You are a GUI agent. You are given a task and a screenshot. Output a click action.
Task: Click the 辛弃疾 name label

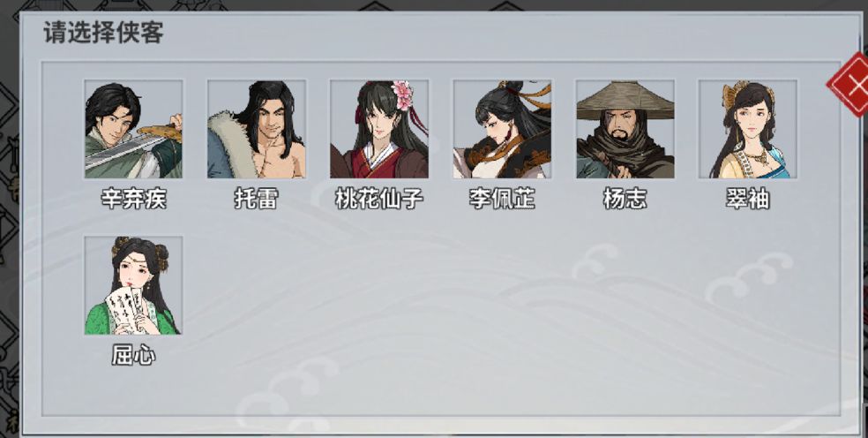click(133, 199)
